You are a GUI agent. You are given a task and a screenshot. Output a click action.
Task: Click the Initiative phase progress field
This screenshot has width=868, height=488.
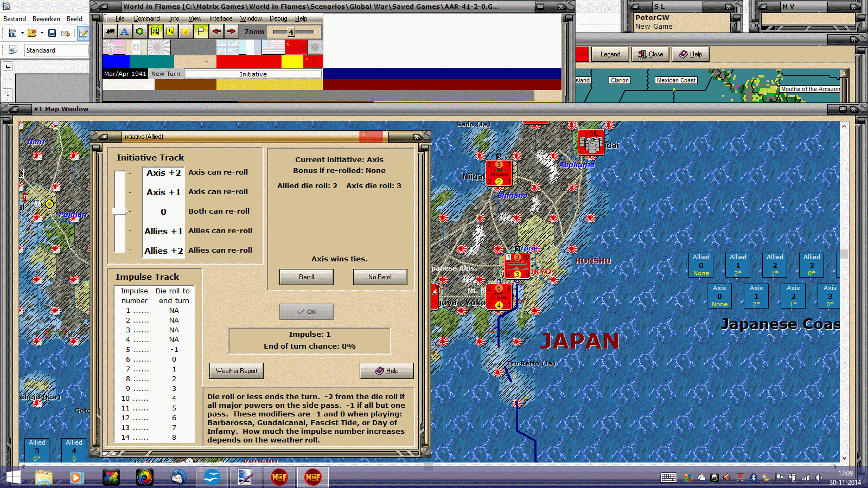tap(253, 74)
